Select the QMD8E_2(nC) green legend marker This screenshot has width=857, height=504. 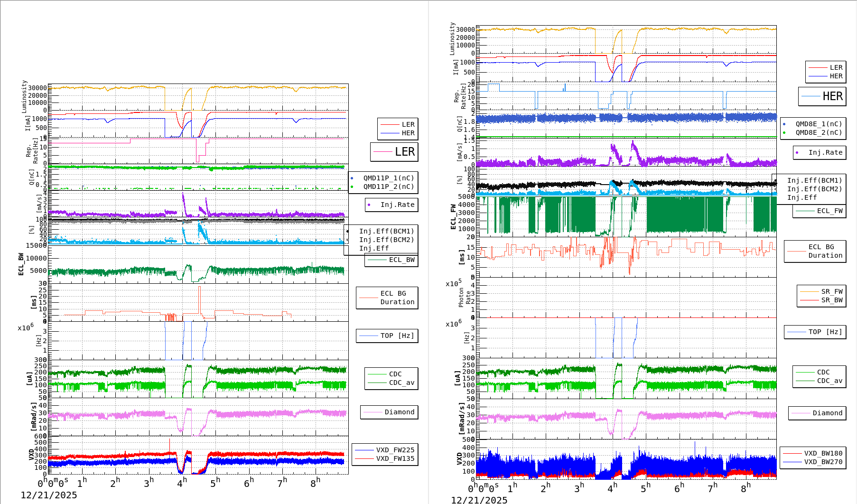[x=784, y=133]
